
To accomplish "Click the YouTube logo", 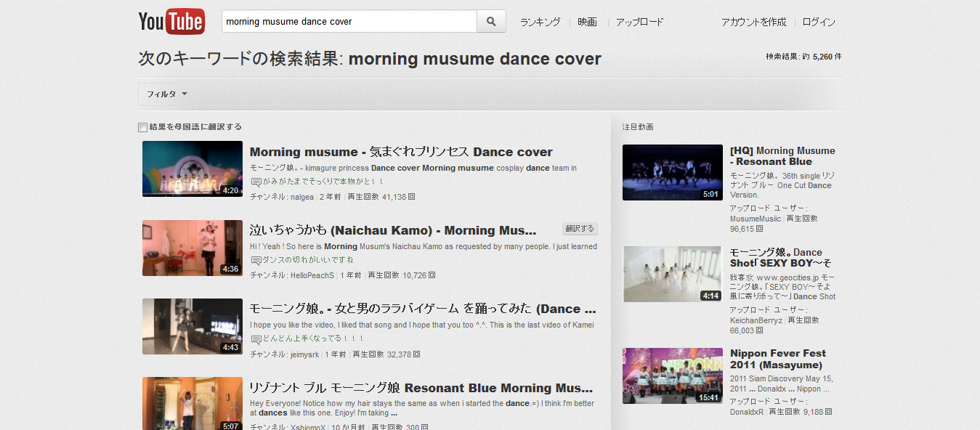I will pyautogui.click(x=171, y=22).
